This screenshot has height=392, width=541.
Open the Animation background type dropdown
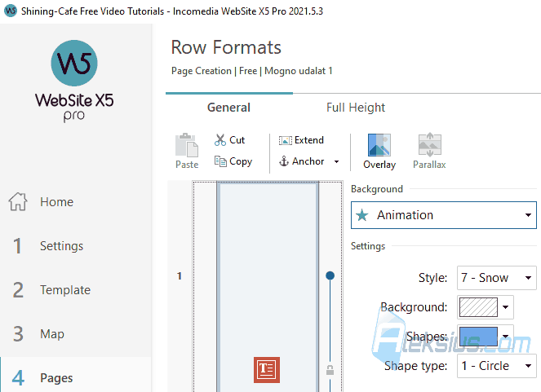point(444,215)
